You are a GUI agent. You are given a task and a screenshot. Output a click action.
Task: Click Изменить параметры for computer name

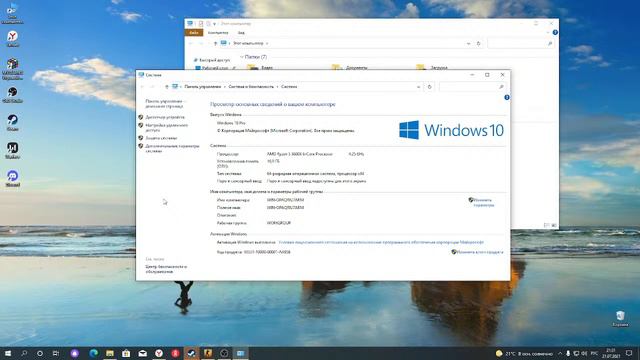click(x=484, y=202)
